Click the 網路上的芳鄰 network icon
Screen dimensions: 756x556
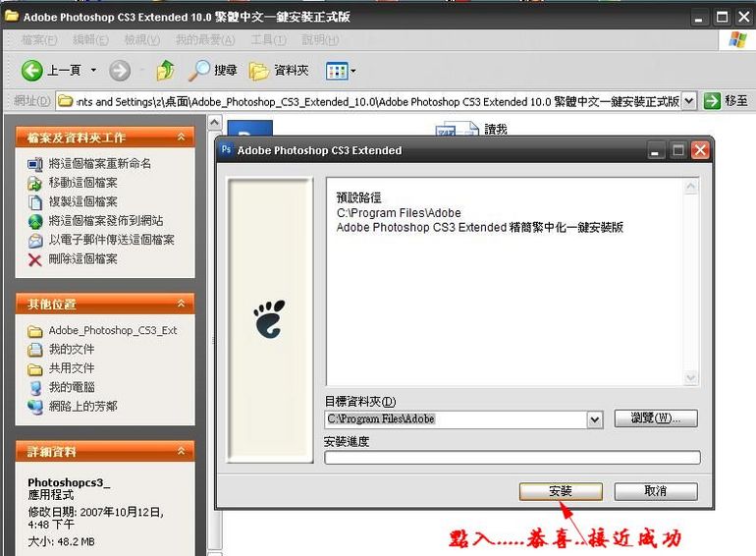pyautogui.click(x=34, y=407)
